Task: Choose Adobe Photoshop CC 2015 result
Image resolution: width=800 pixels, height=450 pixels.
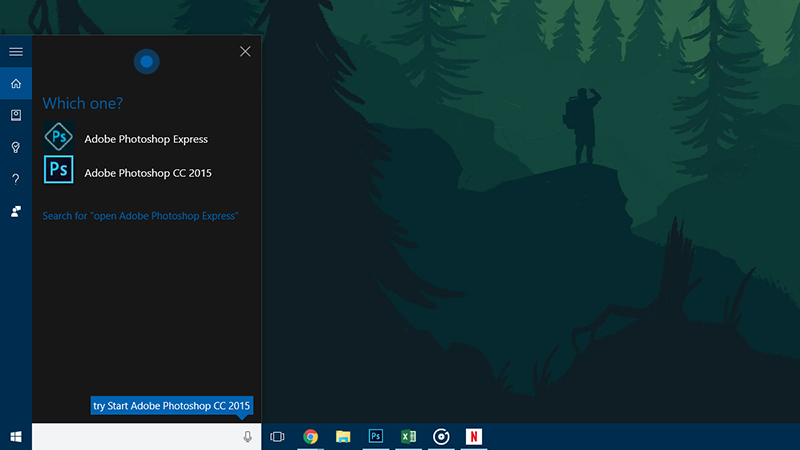Action: (148, 173)
